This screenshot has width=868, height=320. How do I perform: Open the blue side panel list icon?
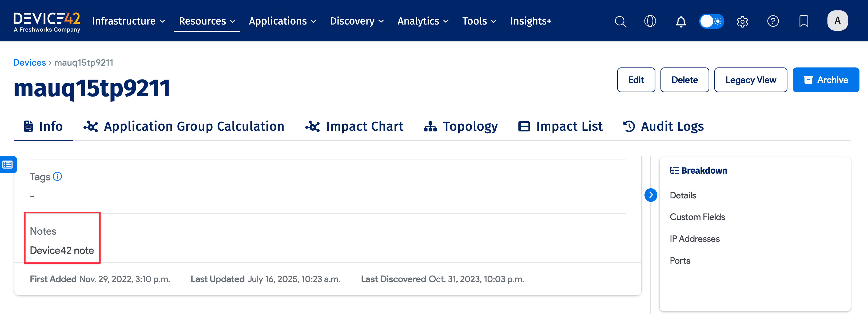pos(7,164)
